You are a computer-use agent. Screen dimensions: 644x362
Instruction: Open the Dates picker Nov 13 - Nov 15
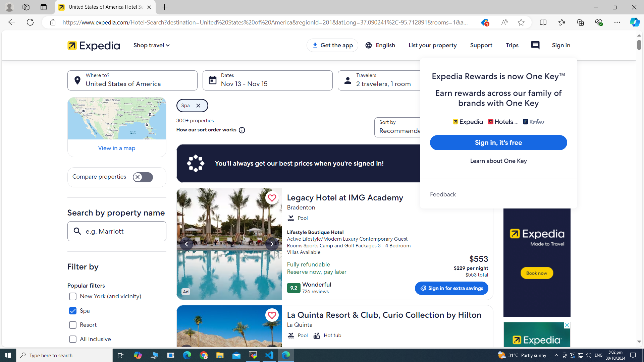click(267, 80)
